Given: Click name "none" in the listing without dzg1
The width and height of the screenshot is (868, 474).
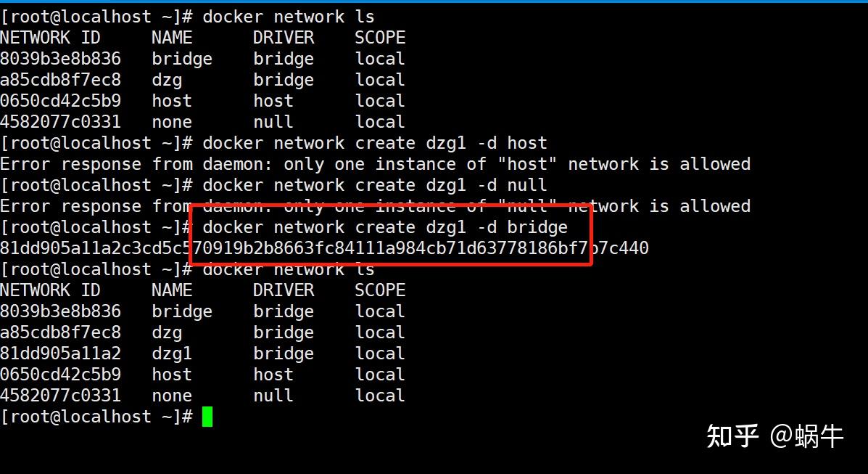Looking at the screenshot, I should (x=172, y=122).
